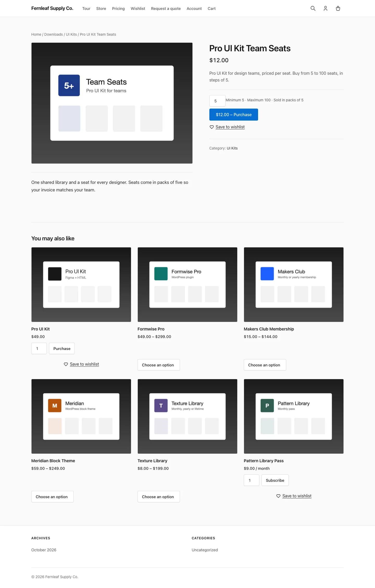Open the Pro UI Kit product thumbnail
Viewport: 375px width, 588px height.
pyautogui.click(x=81, y=285)
